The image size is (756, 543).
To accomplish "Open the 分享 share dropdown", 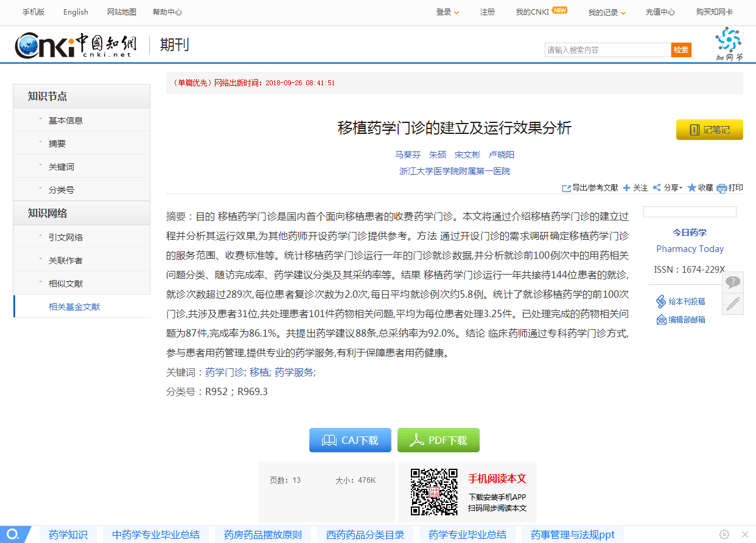I will [x=668, y=188].
